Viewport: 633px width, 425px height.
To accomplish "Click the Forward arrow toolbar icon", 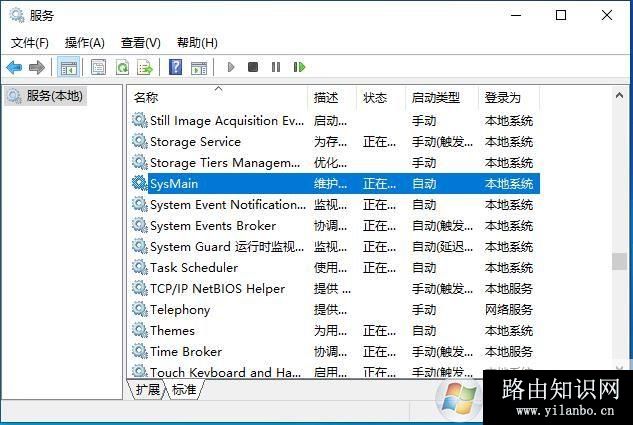I will [x=37, y=67].
